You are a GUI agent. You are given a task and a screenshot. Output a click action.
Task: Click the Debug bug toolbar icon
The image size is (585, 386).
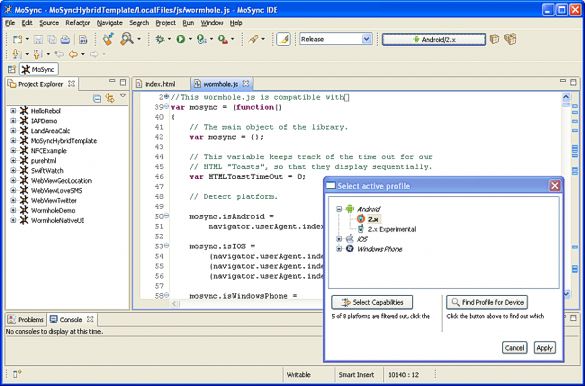click(160, 39)
